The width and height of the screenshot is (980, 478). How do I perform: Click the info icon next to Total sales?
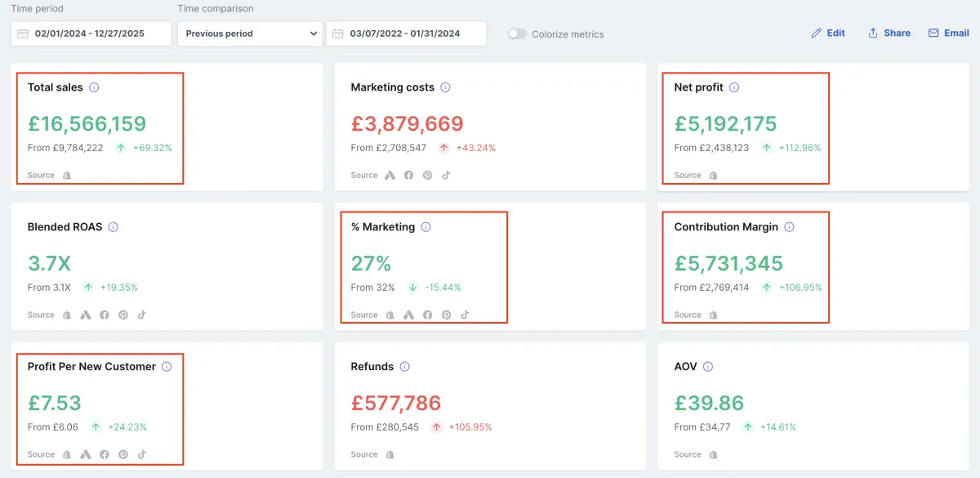pos(94,87)
